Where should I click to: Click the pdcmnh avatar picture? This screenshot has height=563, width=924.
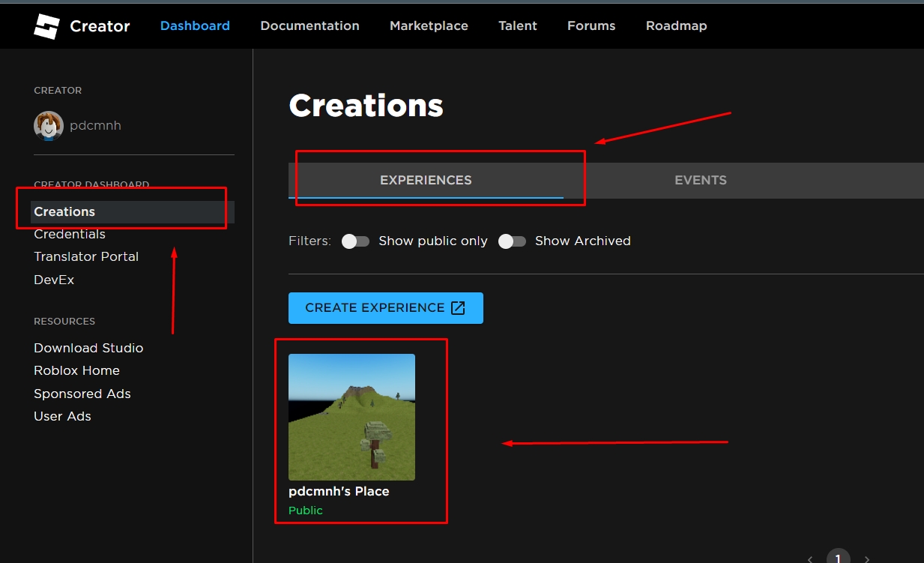49,126
